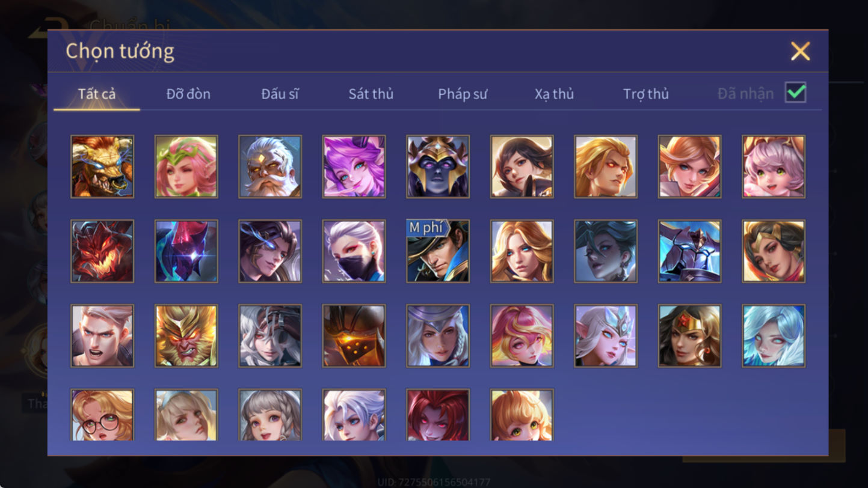Close the Chọn tướng dialog

800,51
